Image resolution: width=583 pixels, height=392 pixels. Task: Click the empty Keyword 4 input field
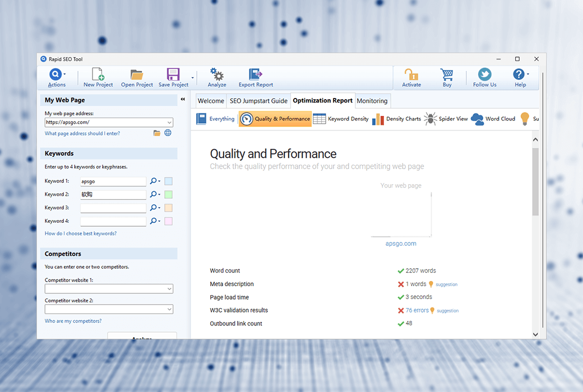click(113, 221)
